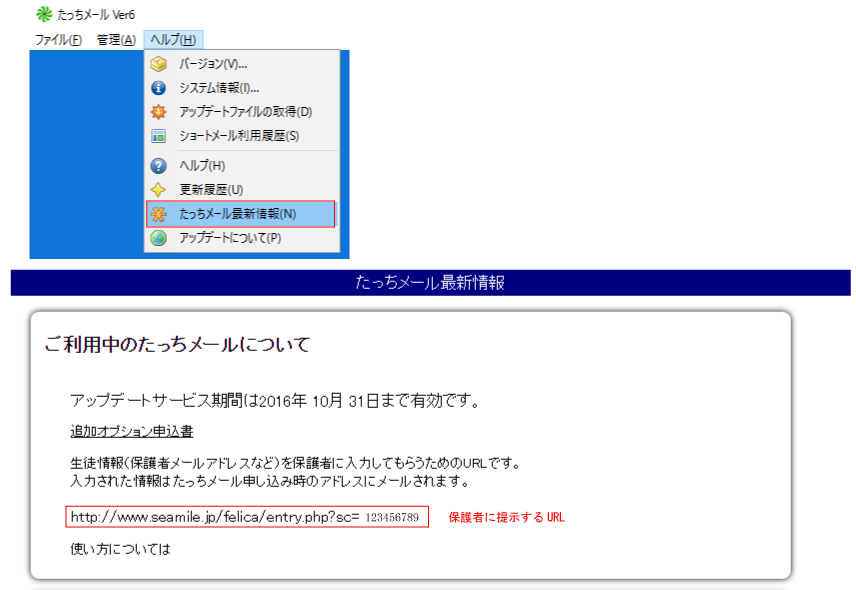Click the ご利用中のたっちメールについて heading
Viewport: 856px width, 590px height.
click(x=177, y=345)
